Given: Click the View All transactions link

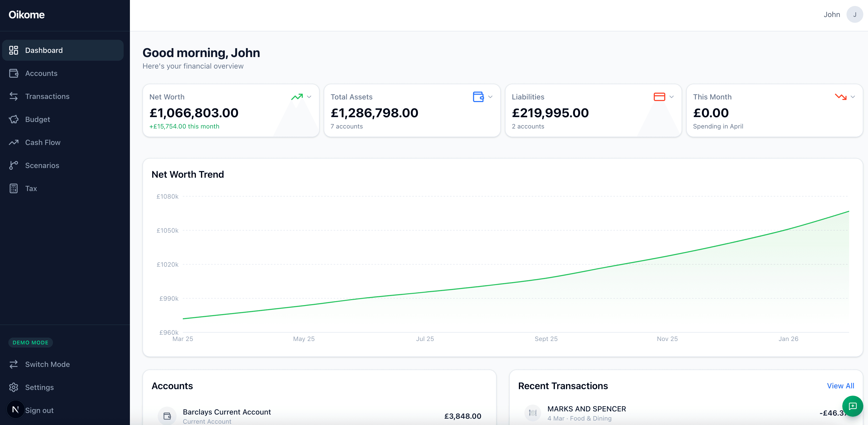Looking at the screenshot, I should (x=840, y=386).
